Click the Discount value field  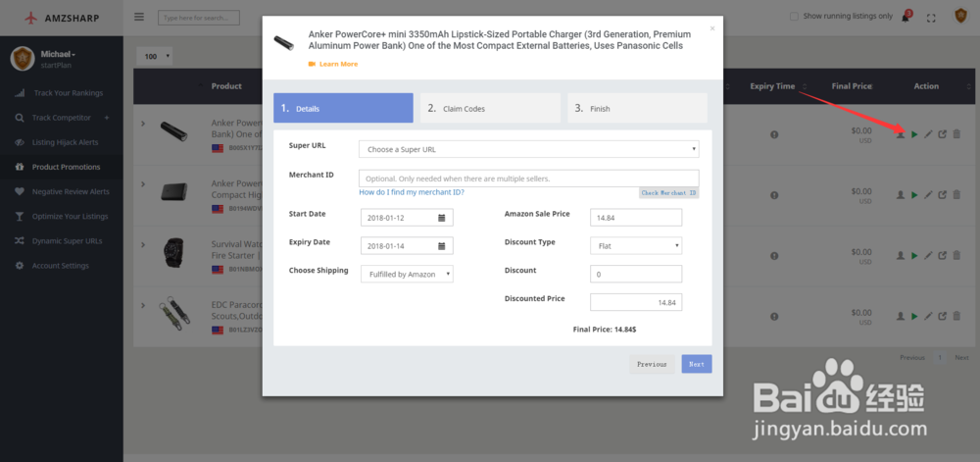(636, 274)
